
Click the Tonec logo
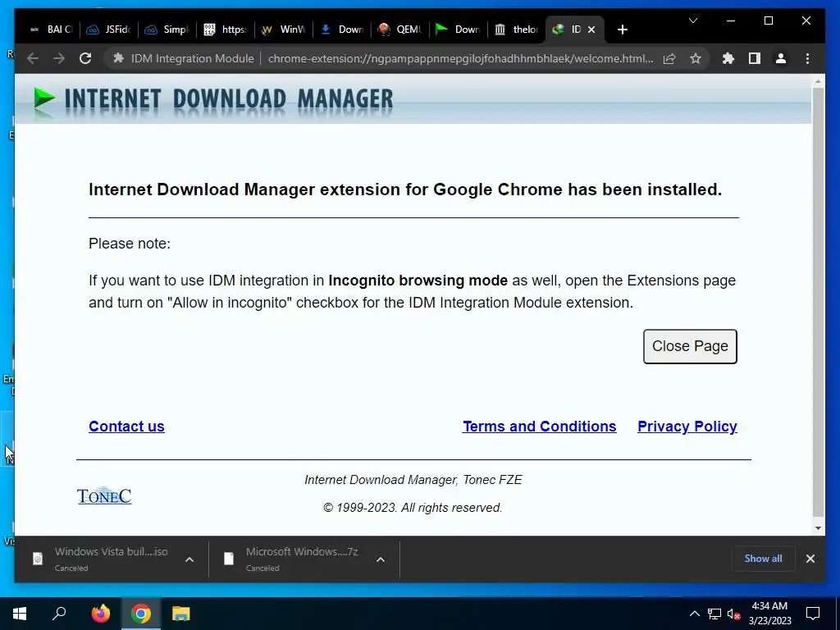[x=104, y=496]
